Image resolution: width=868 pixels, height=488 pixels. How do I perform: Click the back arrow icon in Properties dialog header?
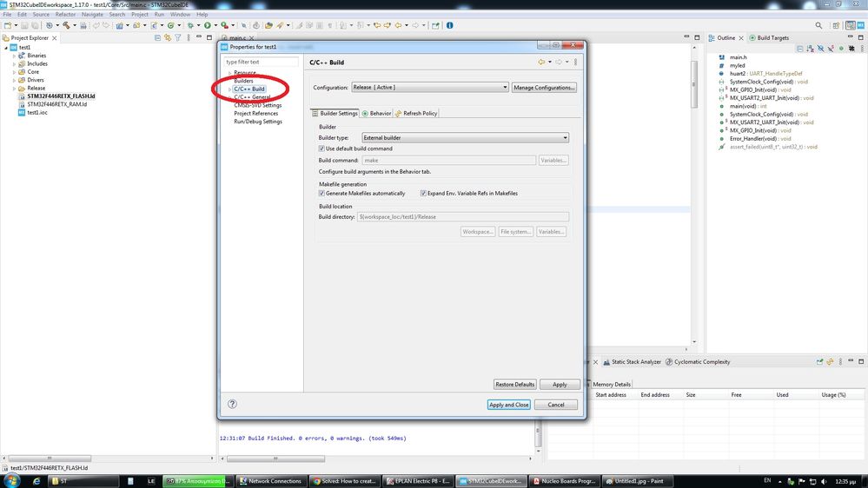[x=541, y=62]
